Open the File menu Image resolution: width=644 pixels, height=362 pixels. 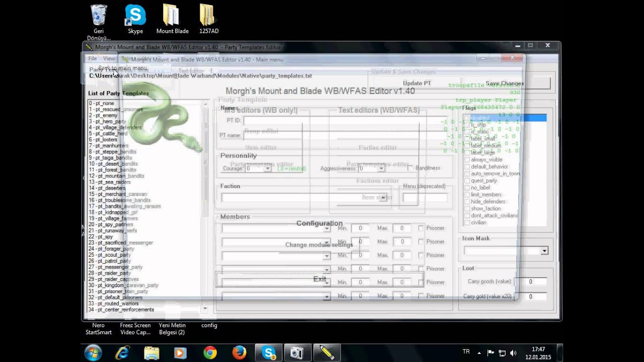coord(93,58)
